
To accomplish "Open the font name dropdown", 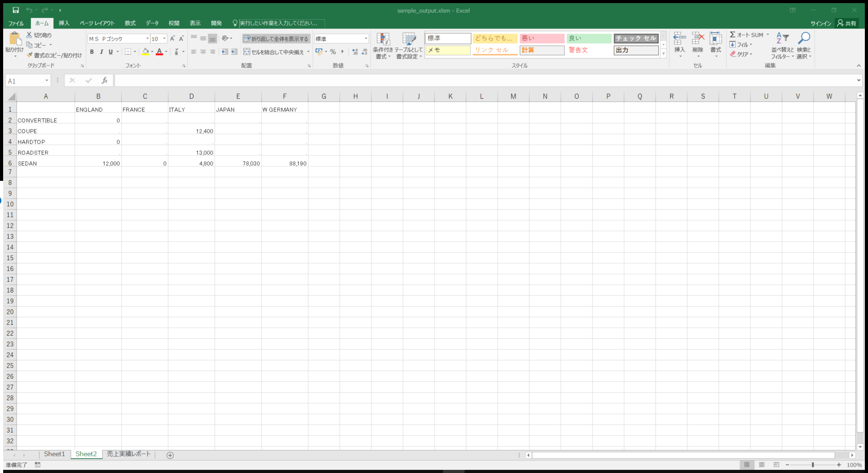I will (147, 39).
